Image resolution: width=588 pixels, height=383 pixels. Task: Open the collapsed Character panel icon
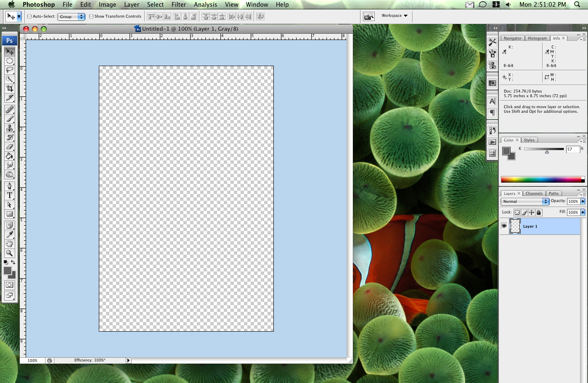[x=492, y=101]
